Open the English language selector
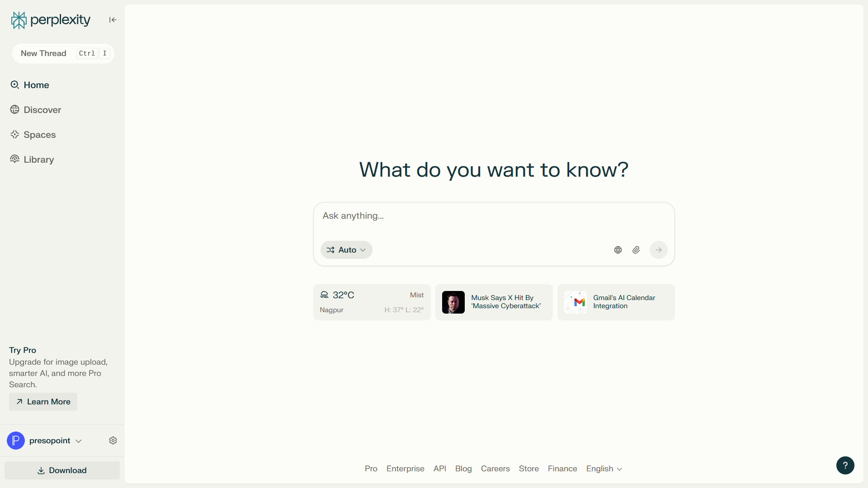868x488 pixels. (604, 469)
